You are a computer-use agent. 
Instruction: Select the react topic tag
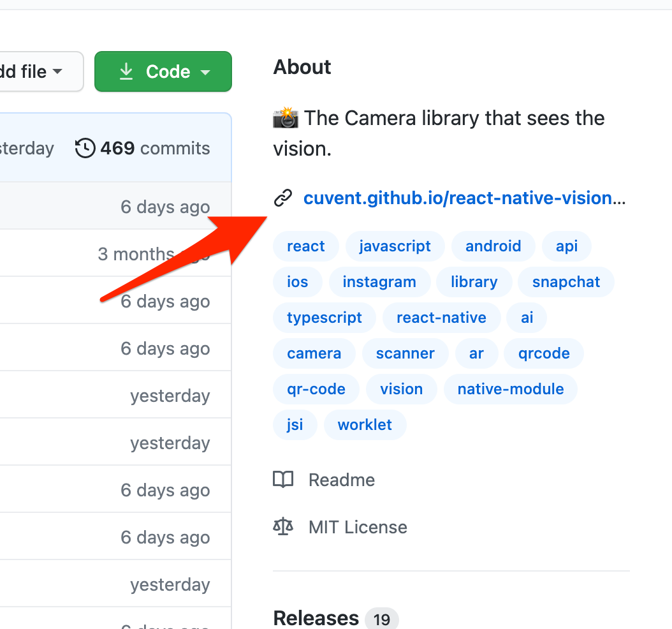305,246
